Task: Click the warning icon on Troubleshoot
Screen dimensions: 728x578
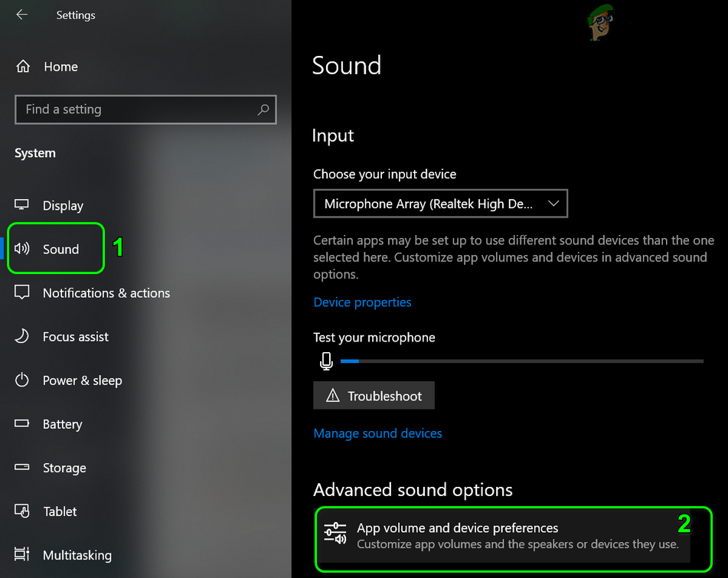Action: 332,396
